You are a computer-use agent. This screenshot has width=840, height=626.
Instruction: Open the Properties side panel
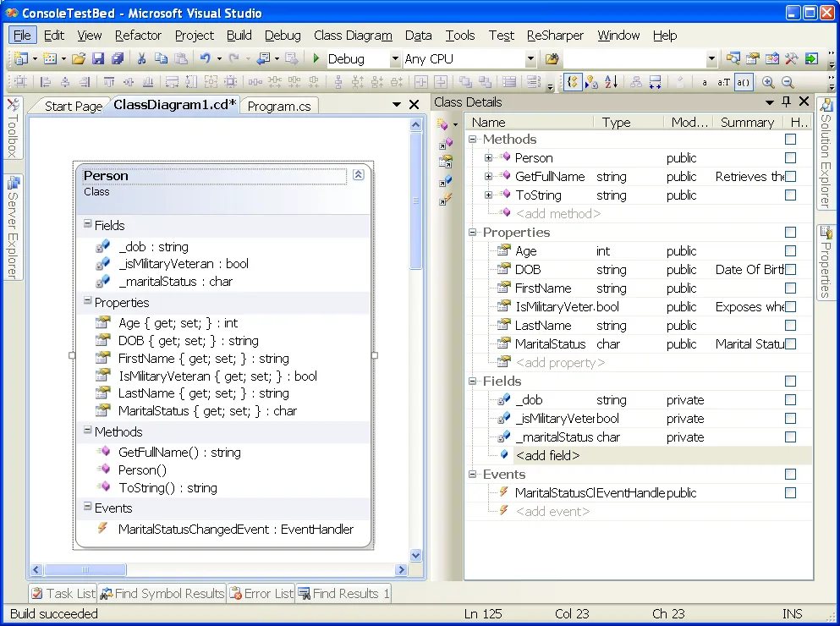(826, 262)
